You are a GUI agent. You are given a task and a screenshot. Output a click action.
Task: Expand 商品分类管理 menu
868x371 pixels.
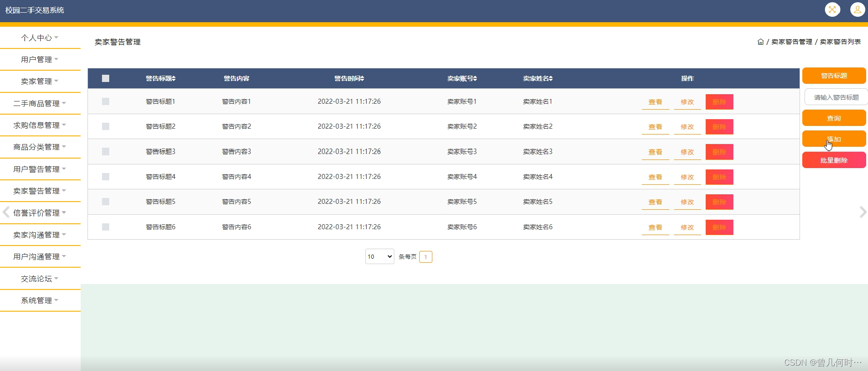[x=40, y=147]
